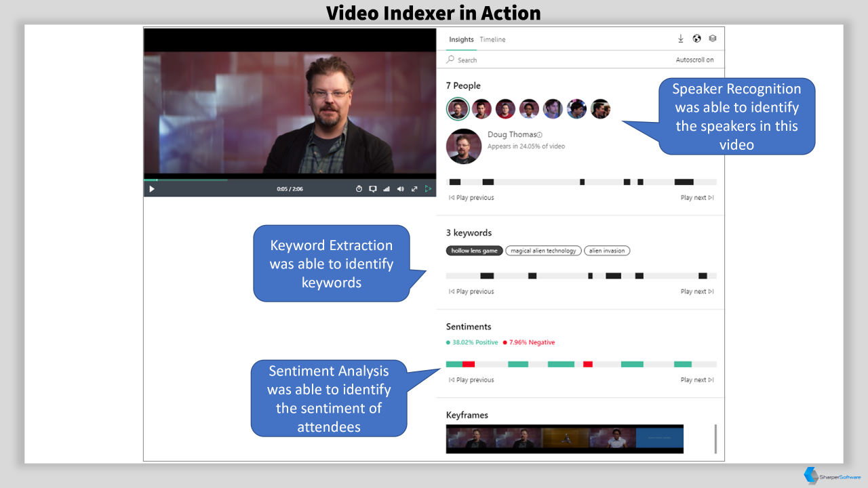Click Play next under the Sentiments timeline

pos(697,380)
